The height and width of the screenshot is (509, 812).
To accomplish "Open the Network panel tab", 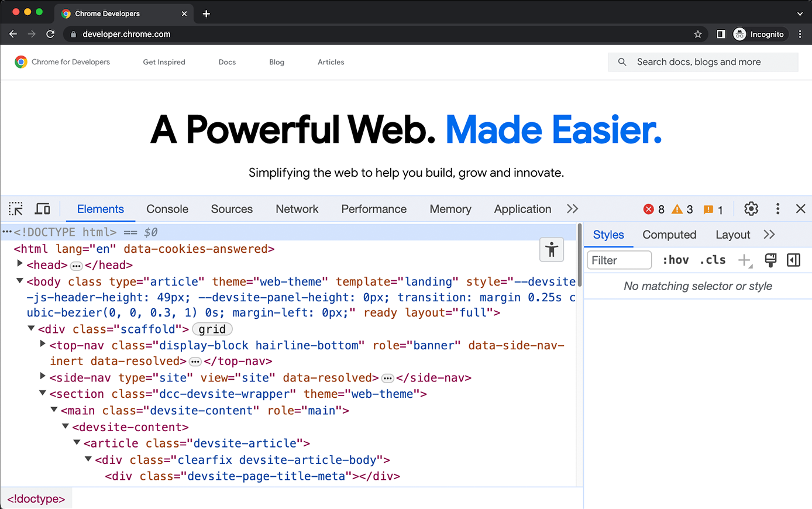I will [x=297, y=209].
